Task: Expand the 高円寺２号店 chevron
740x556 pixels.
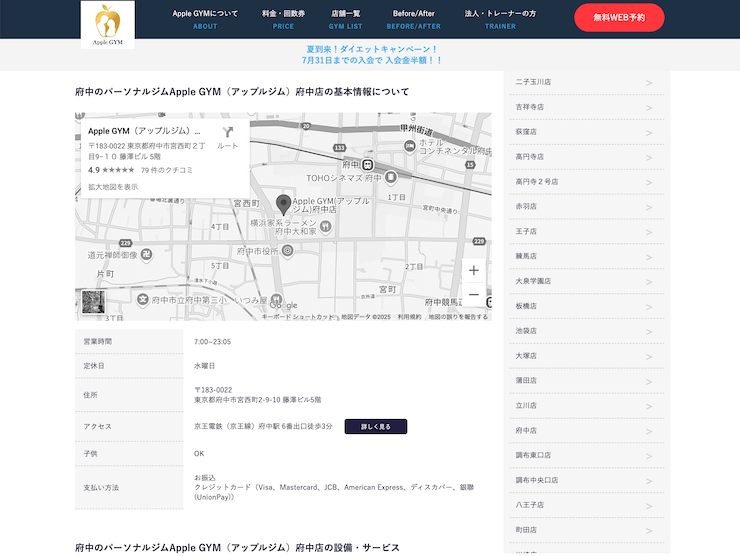Action: coord(649,183)
